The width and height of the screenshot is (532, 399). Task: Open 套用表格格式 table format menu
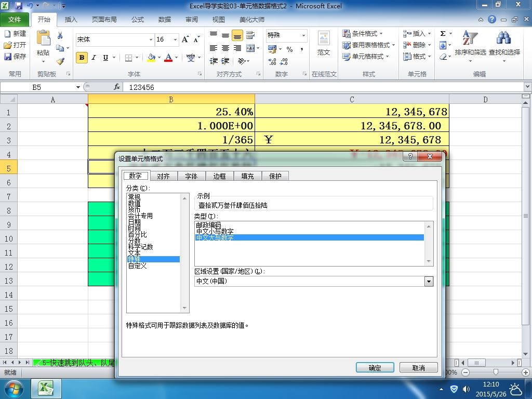[368, 45]
